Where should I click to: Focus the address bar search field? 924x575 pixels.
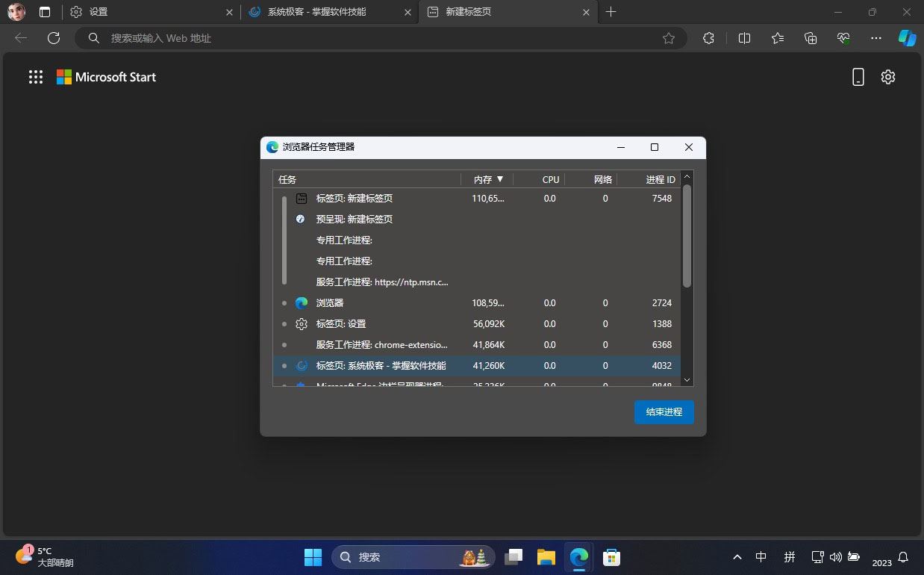(381, 38)
